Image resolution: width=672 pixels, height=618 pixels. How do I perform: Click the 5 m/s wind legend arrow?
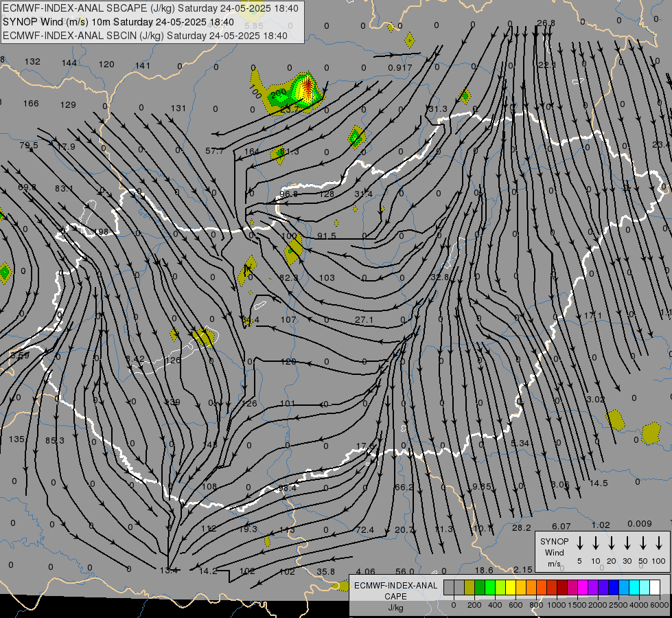(580, 543)
